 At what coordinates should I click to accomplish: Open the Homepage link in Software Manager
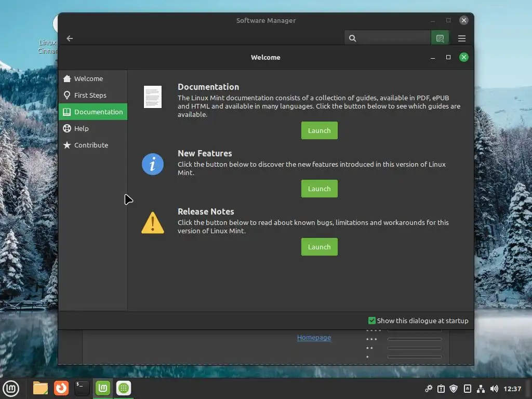click(314, 338)
